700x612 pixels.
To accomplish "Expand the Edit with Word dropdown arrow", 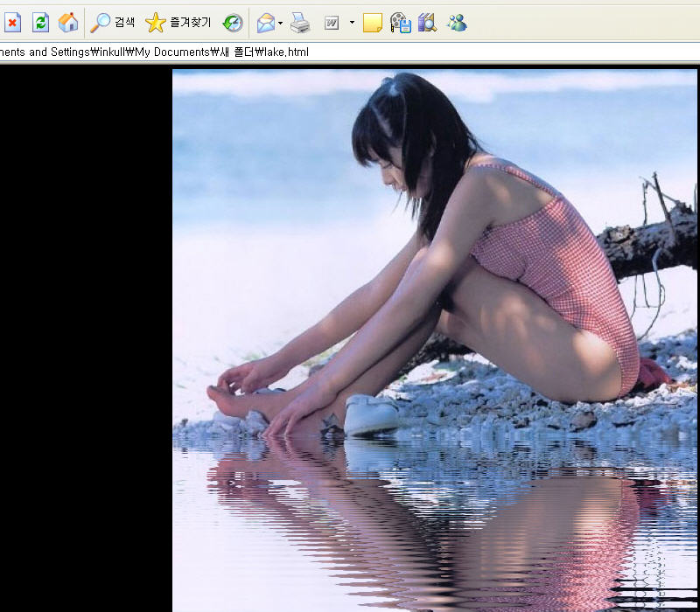I will 352,23.
